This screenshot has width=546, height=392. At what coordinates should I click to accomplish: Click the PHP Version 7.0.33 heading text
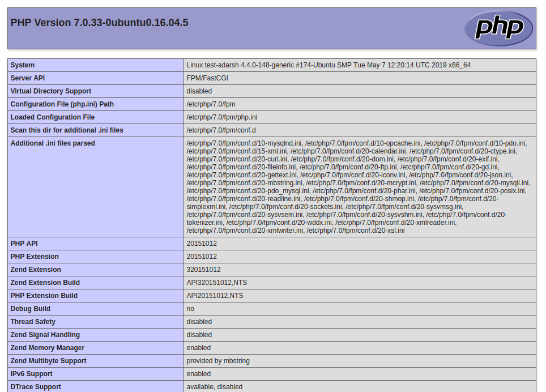tap(99, 23)
